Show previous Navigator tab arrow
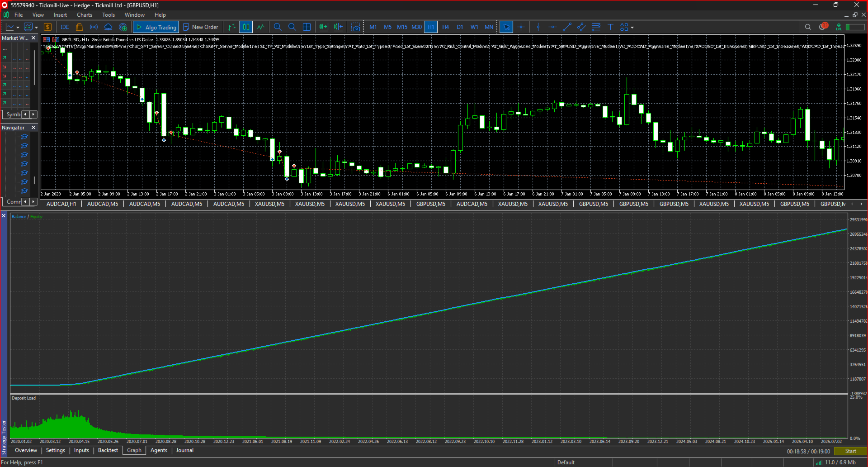This screenshot has height=467, width=868. click(x=25, y=201)
